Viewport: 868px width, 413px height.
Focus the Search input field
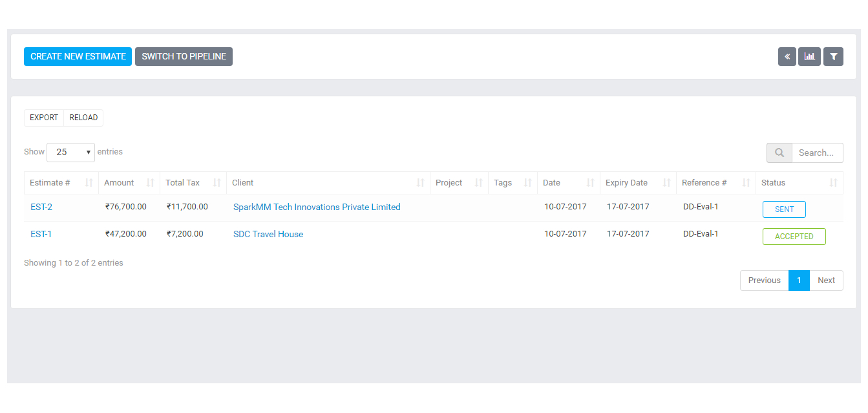pyautogui.click(x=817, y=153)
